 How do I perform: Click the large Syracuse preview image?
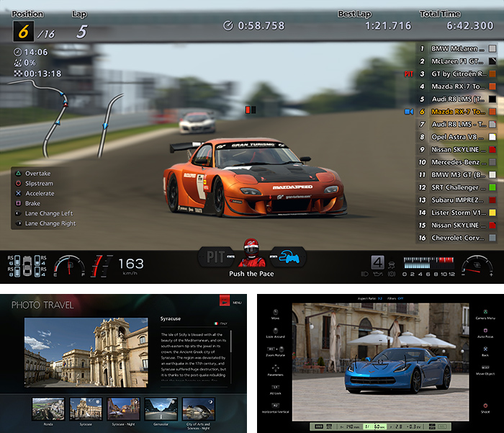tap(86, 352)
